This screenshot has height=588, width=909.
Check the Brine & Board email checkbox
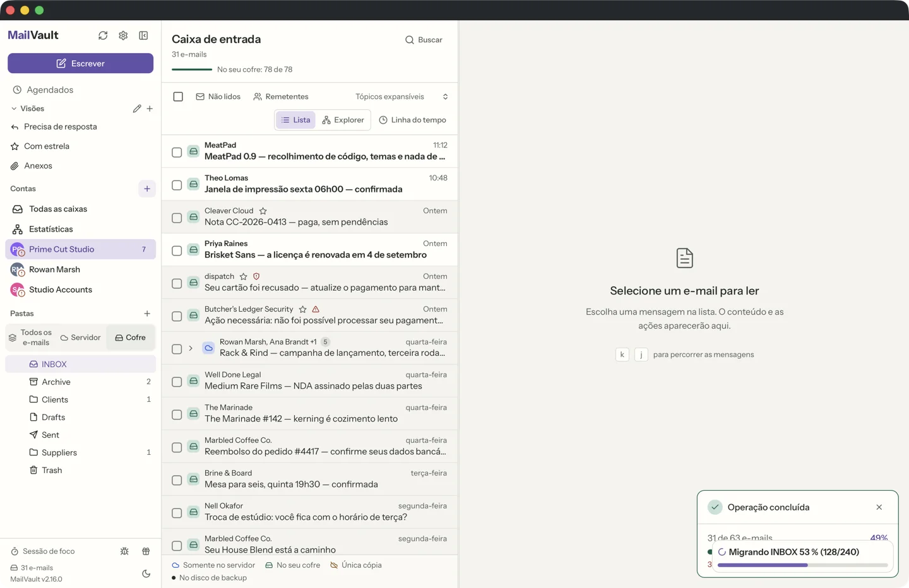(177, 480)
